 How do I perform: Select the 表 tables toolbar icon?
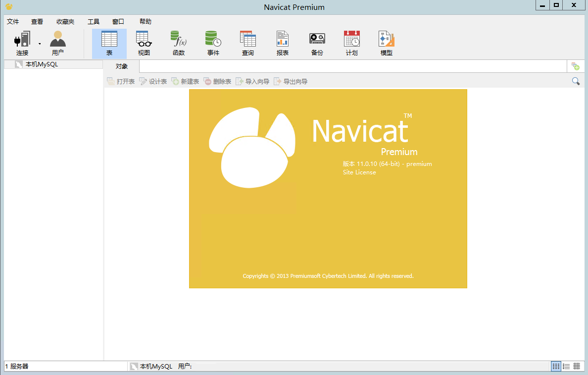(x=109, y=44)
